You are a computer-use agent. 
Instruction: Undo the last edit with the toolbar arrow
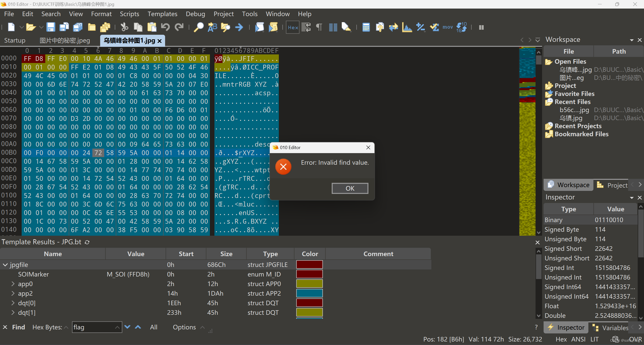point(165,27)
